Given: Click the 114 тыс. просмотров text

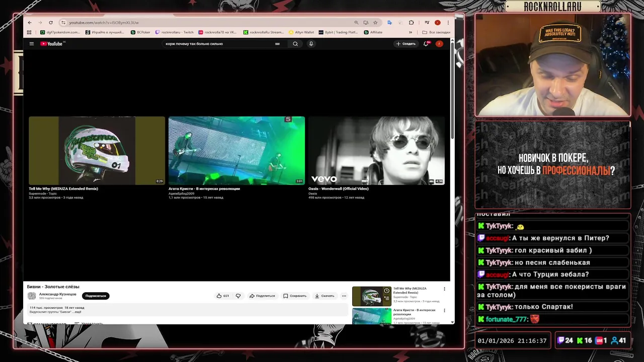Looking at the screenshot, I should pos(46,308).
